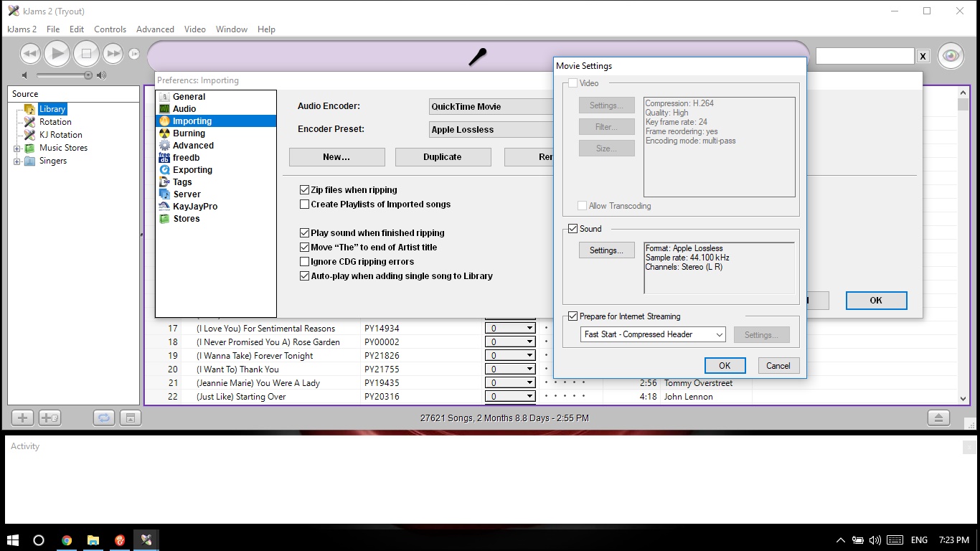Click the Play button in transport controls
The height and width of the screenshot is (551, 980).
tap(57, 53)
